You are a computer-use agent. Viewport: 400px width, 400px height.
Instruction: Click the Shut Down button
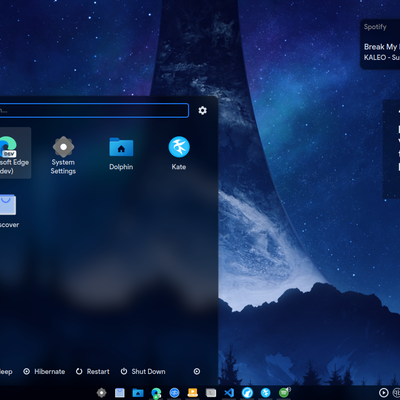143,371
